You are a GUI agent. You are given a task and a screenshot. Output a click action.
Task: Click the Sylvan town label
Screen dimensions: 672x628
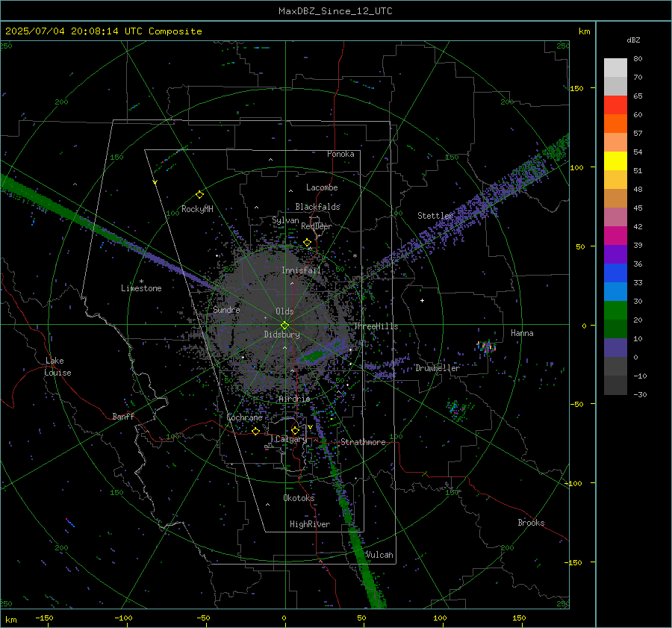tap(285, 220)
